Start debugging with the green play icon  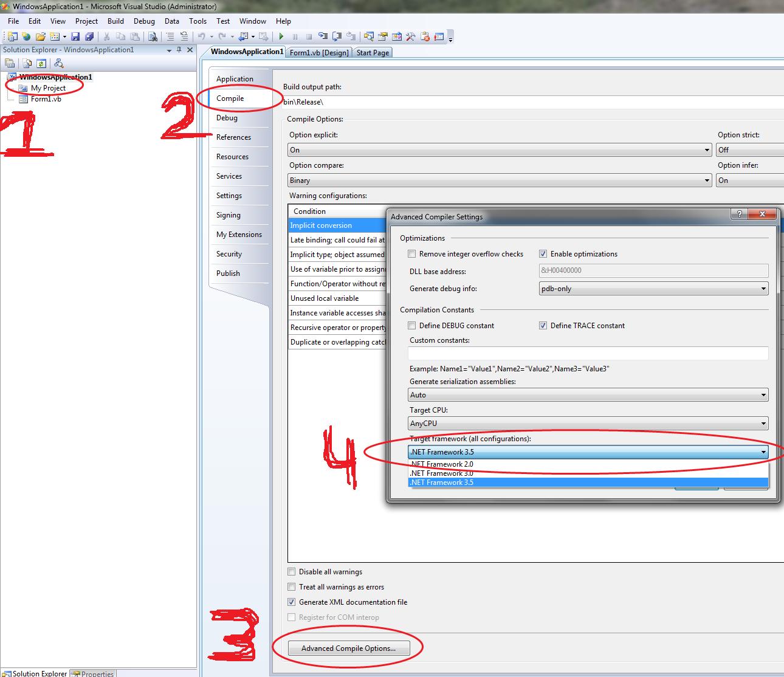281,36
